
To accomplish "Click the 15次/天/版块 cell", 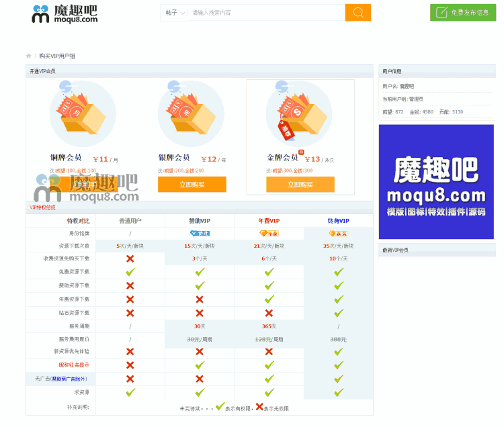I will (200, 246).
